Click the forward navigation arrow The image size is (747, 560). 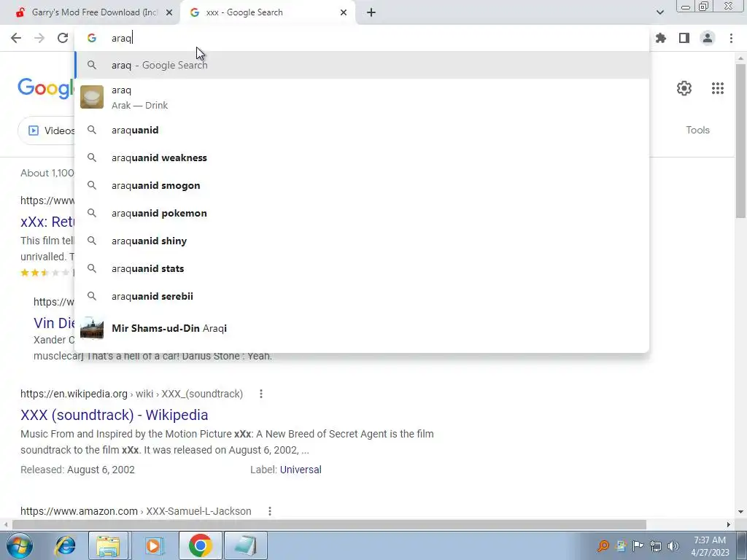click(39, 38)
